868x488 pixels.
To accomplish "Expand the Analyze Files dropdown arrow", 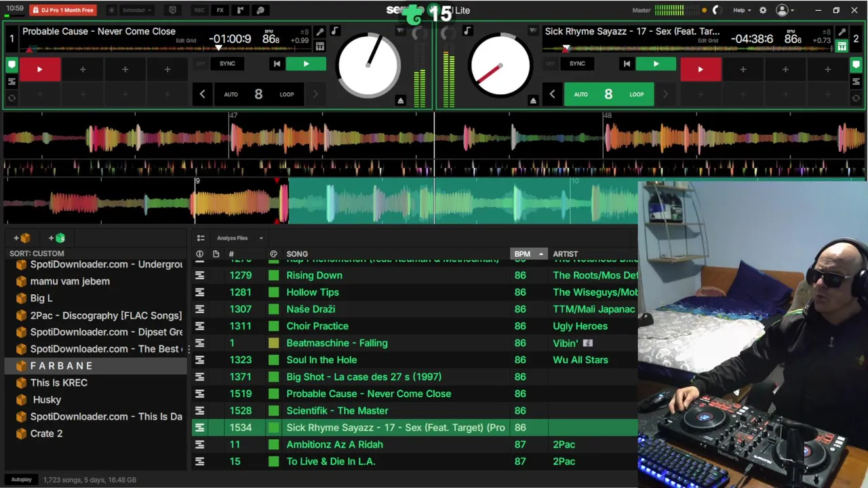I will 261,238.
